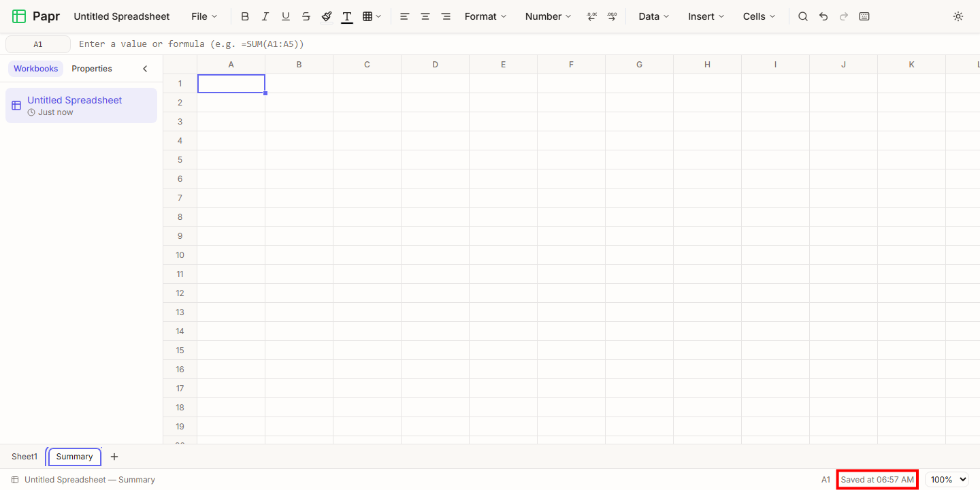Select column D header
Screen dimensions: 980x490
(x=436, y=65)
